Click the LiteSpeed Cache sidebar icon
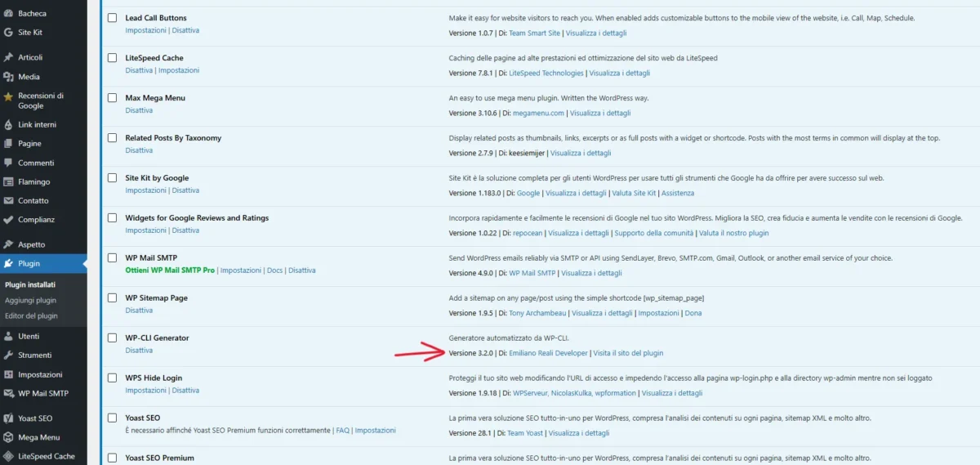Viewport: 980px width, 465px height. (x=8, y=456)
